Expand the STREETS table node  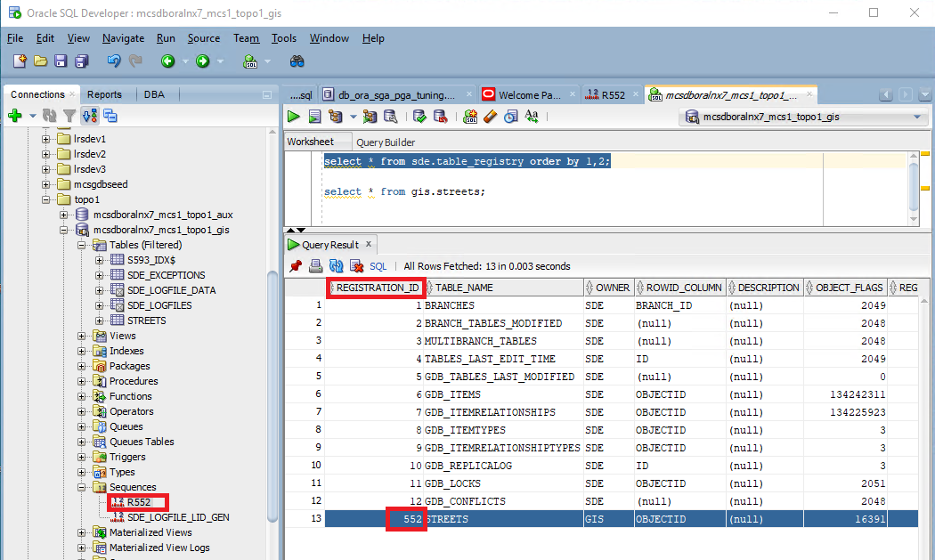[100, 321]
